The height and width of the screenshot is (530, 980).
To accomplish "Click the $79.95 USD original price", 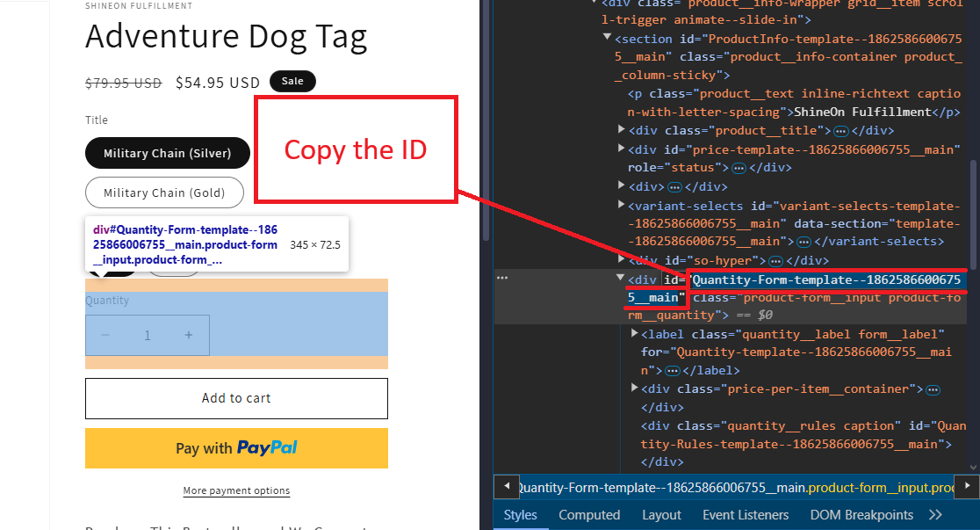I will tap(123, 83).
